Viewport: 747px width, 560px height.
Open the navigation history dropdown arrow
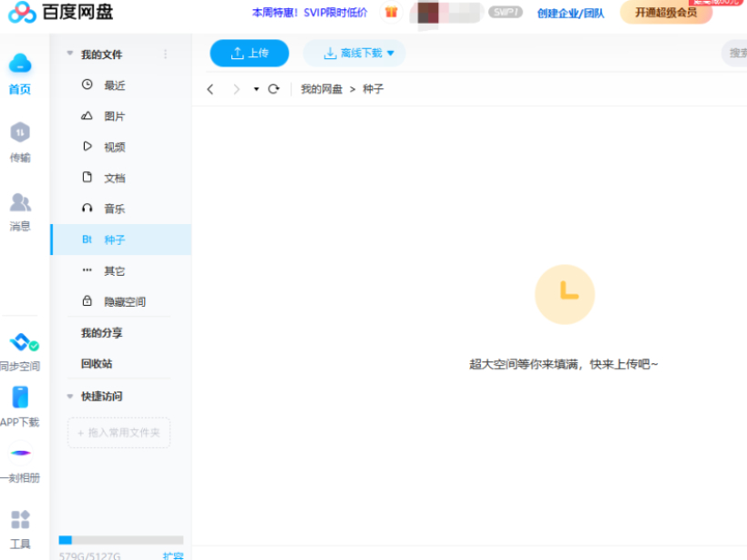tap(256, 89)
